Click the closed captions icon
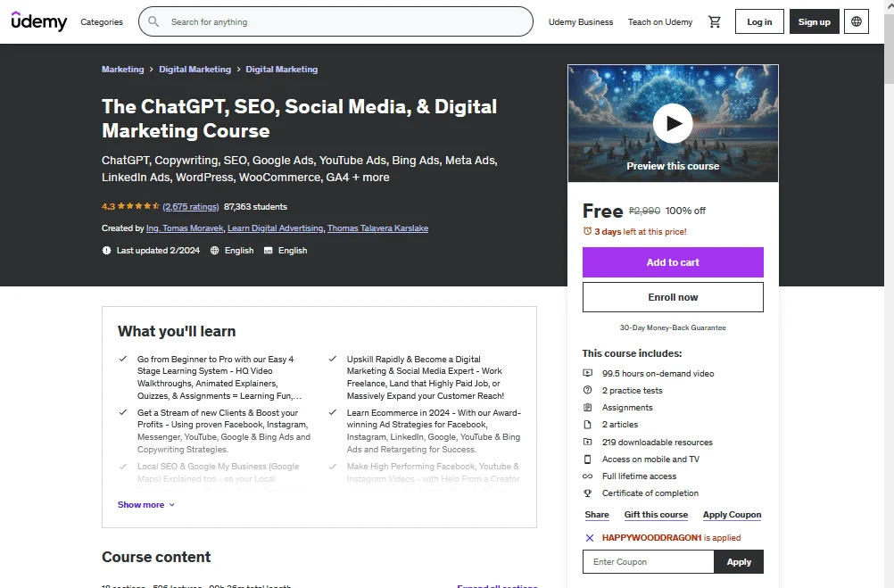This screenshot has height=588, width=894. pyautogui.click(x=268, y=251)
